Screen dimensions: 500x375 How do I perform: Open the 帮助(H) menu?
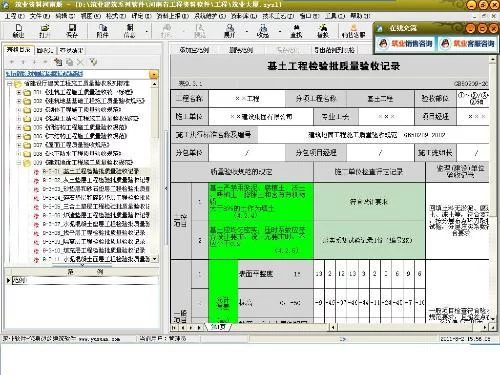coord(360,16)
